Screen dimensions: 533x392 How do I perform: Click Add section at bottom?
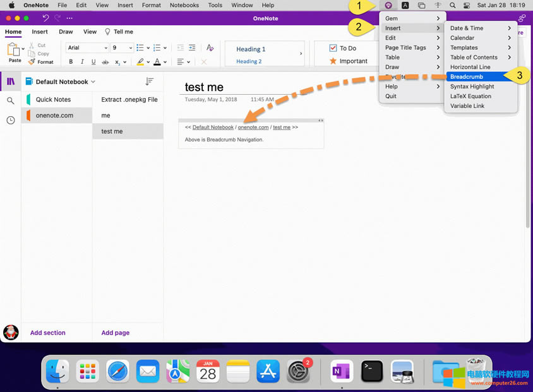48,333
